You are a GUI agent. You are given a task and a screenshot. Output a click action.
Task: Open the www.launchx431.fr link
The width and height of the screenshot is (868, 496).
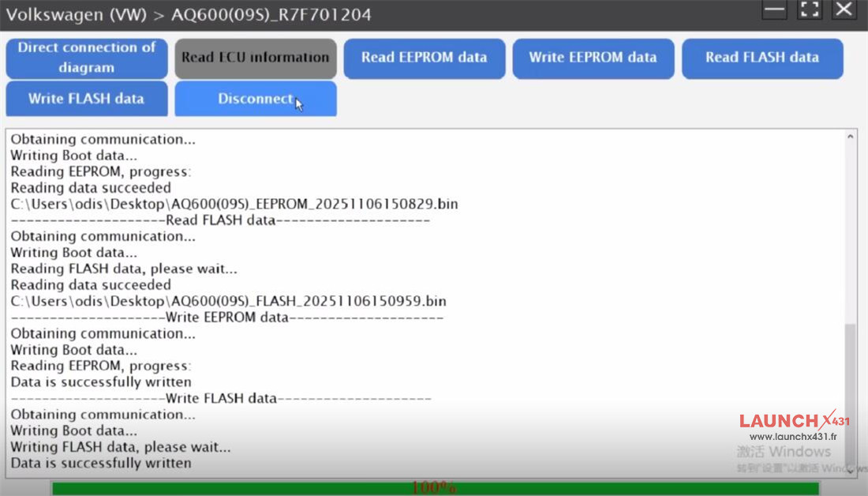[x=793, y=437]
